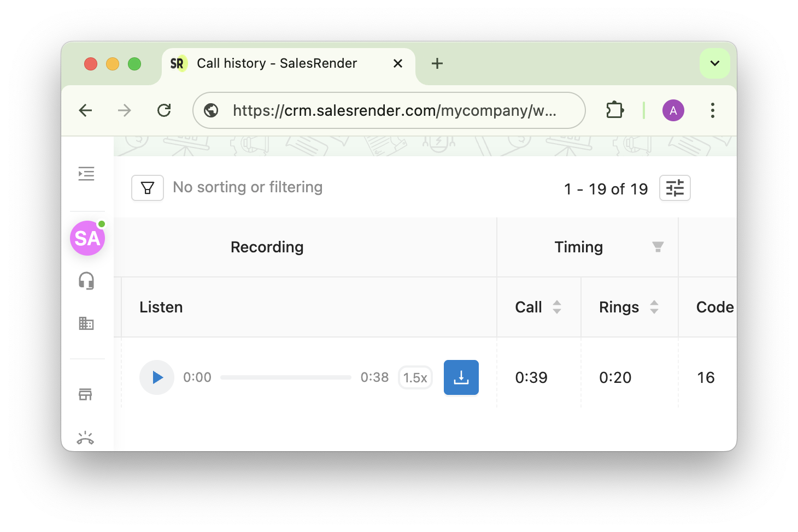Click 'No sorting or filtering' text
This screenshot has width=798, height=532.
pyautogui.click(x=248, y=187)
